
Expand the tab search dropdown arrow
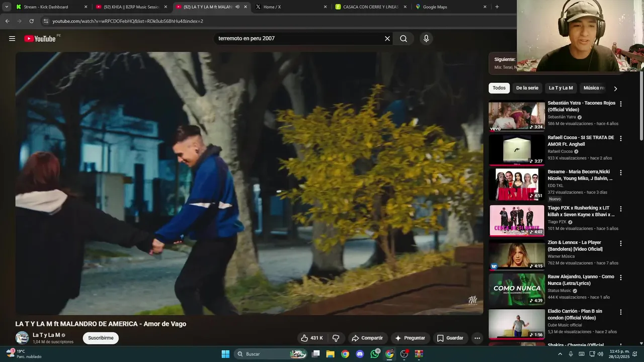7,7
